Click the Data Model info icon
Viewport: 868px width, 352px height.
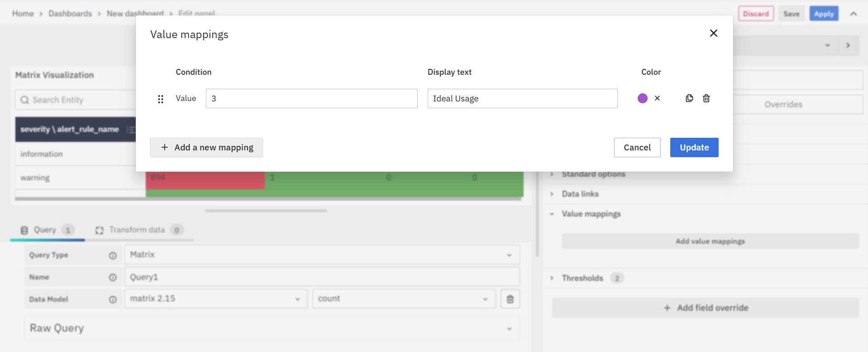pos(113,299)
